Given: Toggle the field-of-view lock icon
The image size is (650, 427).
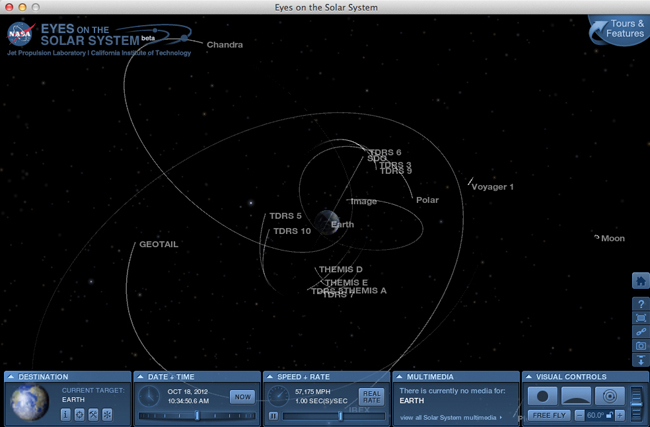Looking at the screenshot, I should (609, 415).
